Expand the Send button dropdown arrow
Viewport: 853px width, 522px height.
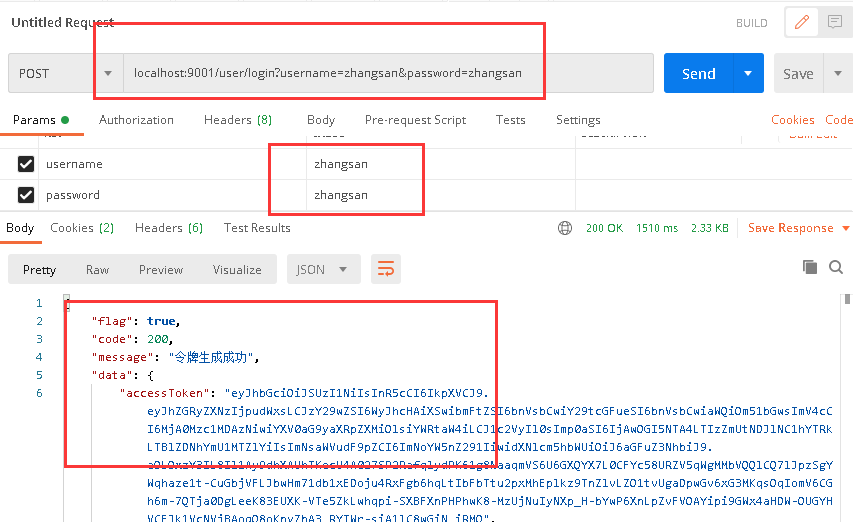coord(748,73)
